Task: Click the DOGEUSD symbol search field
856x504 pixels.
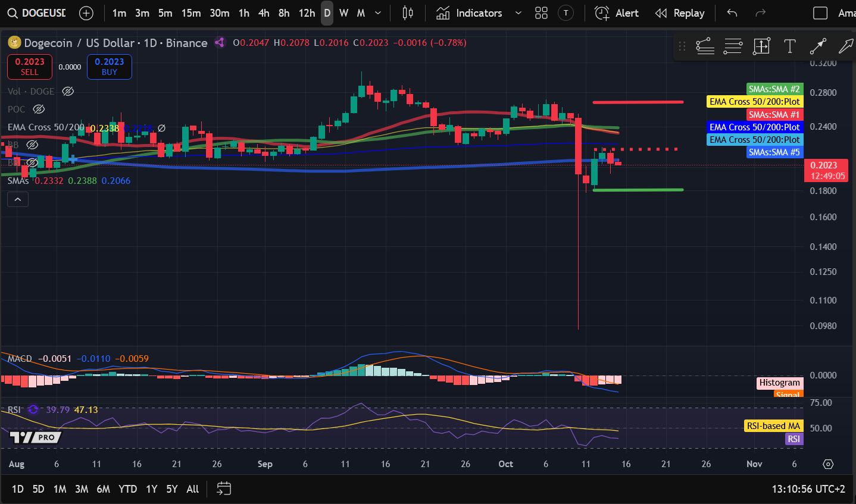Action: tap(37, 13)
